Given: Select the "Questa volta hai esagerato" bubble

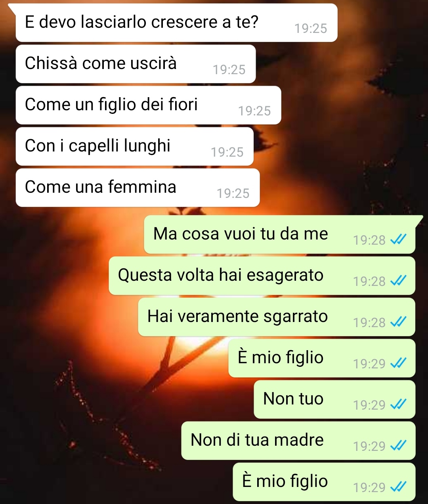Looking at the screenshot, I should [262, 276].
